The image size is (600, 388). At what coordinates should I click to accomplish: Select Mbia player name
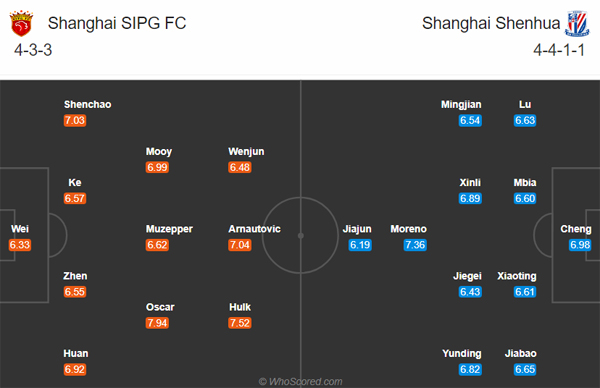525,183
